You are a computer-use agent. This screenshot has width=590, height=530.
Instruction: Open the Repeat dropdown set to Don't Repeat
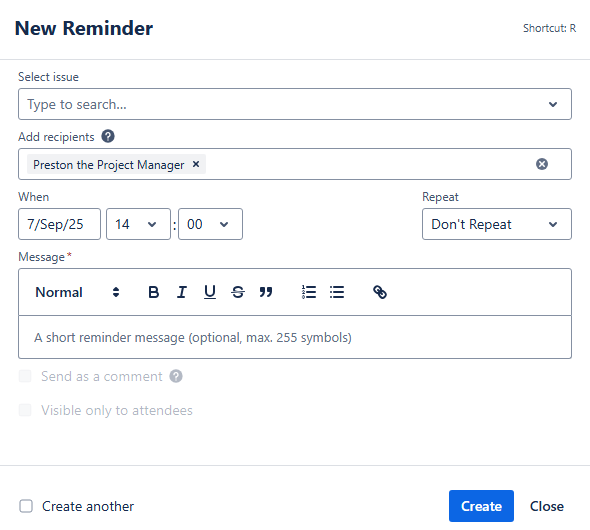point(497,224)
